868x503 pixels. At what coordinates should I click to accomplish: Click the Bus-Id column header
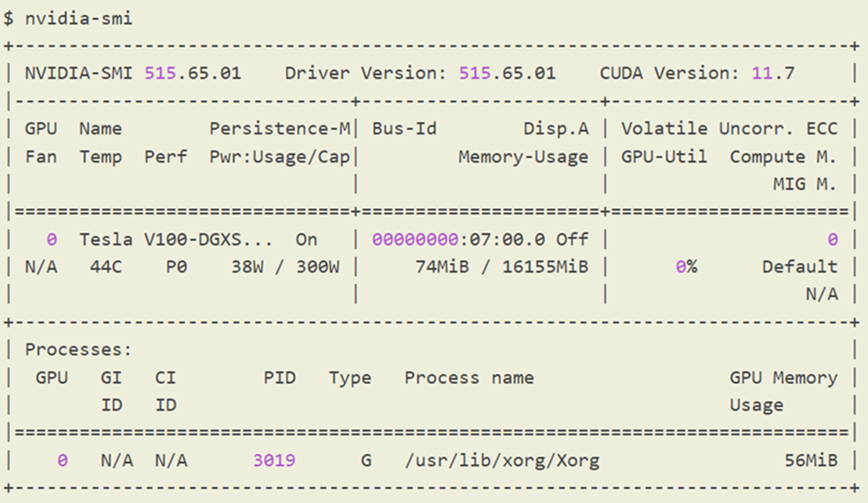pos(404,128)
